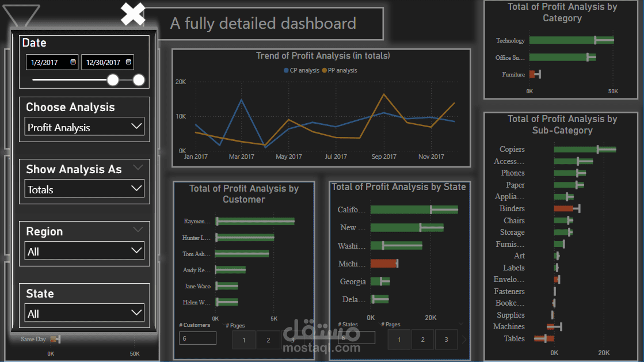Edit the start date field 1/3/2017
This screenshot has width=644, height=362.
click(52, 63)
